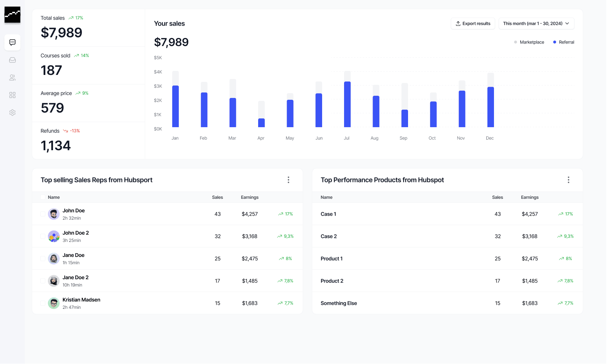
Task: Select the Something Else product row
Action: tap(448, 303)
